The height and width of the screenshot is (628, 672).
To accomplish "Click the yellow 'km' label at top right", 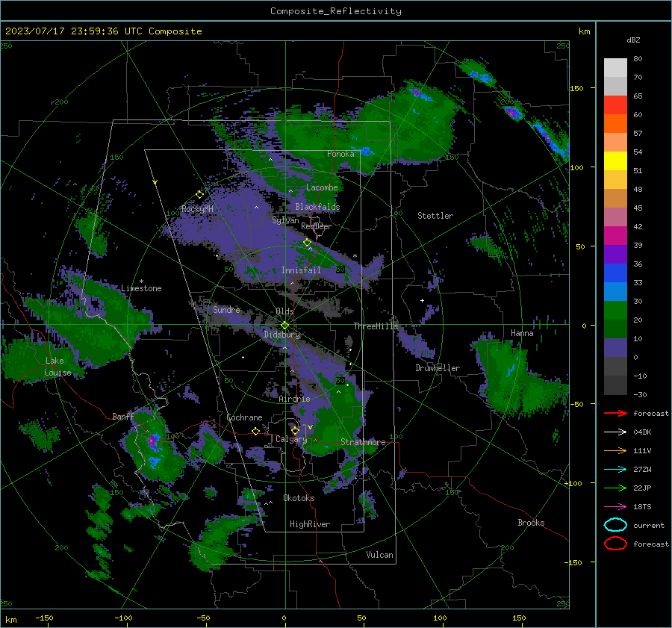I will tap(584, 31).
